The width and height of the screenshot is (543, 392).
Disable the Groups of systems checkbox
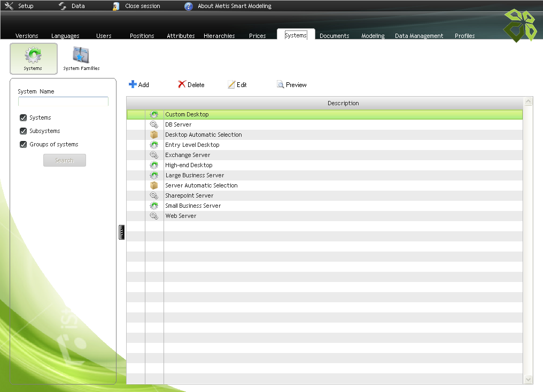click(23, 144)
